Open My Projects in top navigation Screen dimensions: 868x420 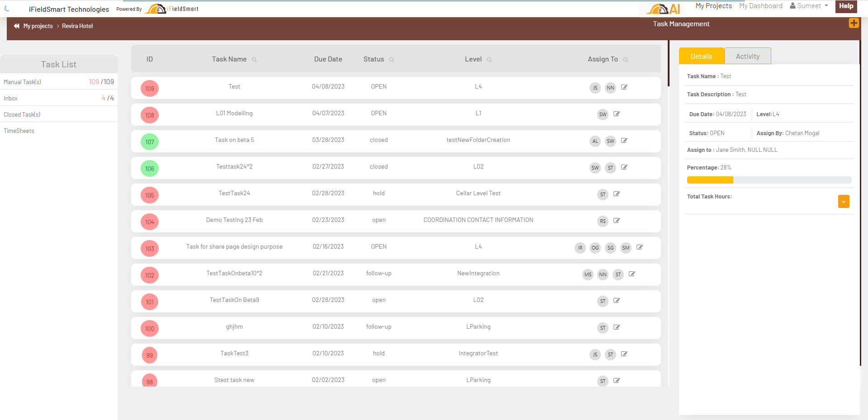click(713, 6)
